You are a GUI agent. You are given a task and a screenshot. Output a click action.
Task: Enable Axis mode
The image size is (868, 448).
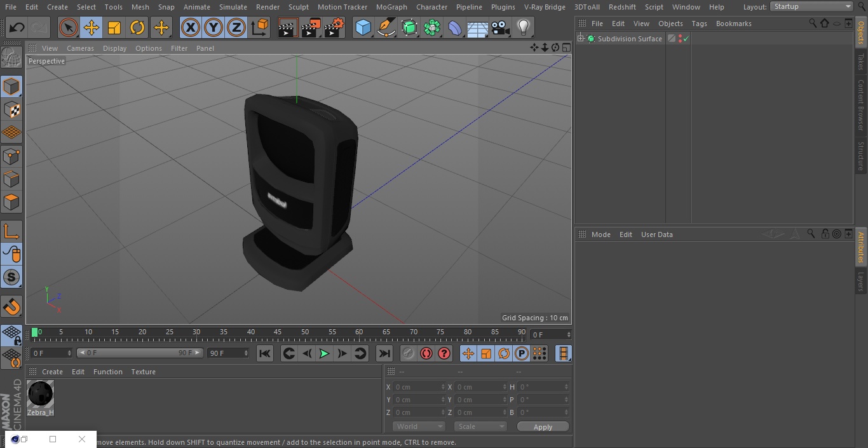coord(11,231)
